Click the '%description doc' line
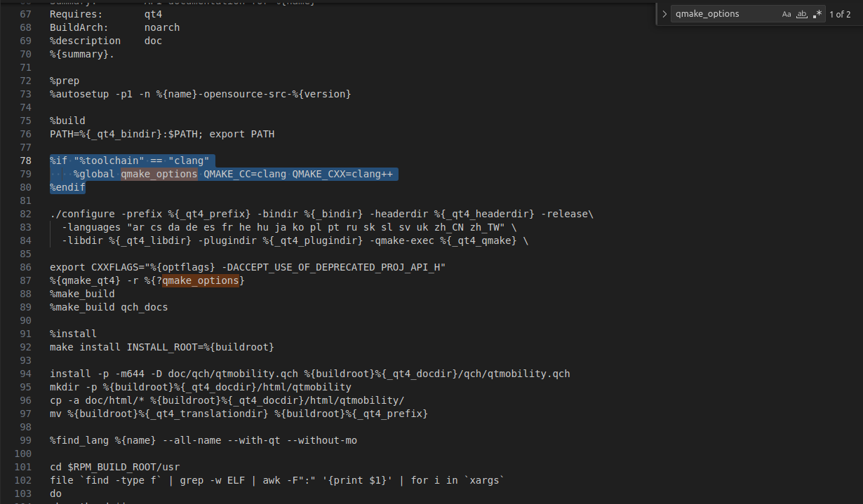Viewport: 863px width, 504px height. point(106,41)
